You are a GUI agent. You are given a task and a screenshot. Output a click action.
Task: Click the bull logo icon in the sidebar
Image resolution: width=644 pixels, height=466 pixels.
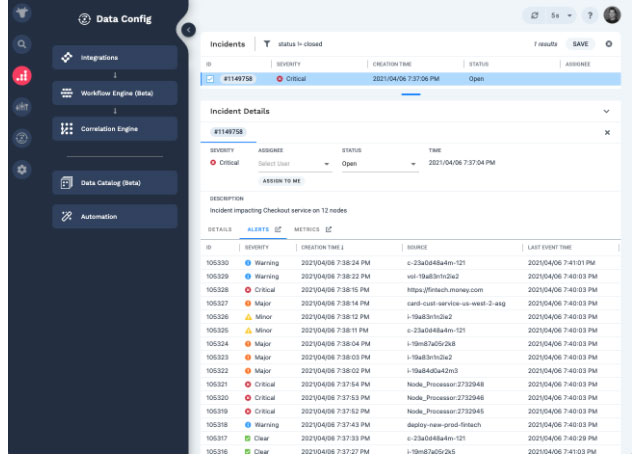pos(22,13)
